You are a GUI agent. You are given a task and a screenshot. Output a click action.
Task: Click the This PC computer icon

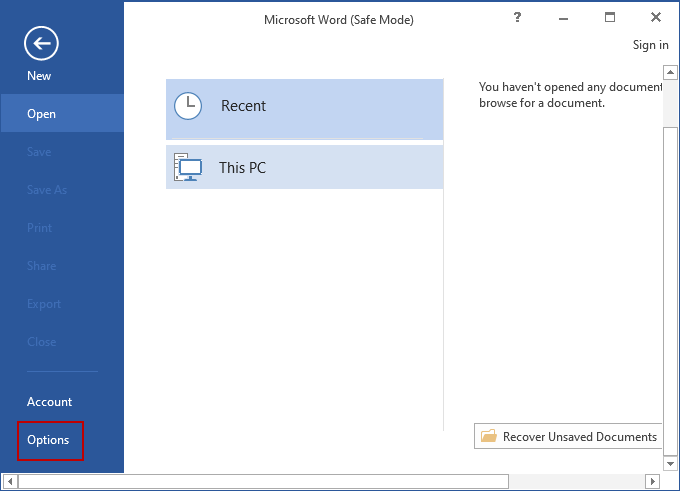pos(188,167)
